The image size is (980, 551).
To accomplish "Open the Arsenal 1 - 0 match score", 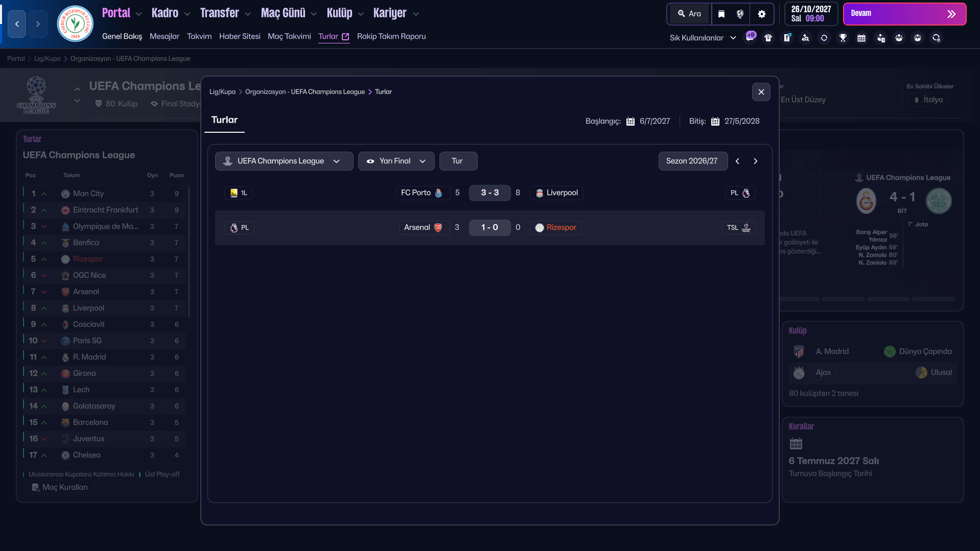I will [489, 227].
